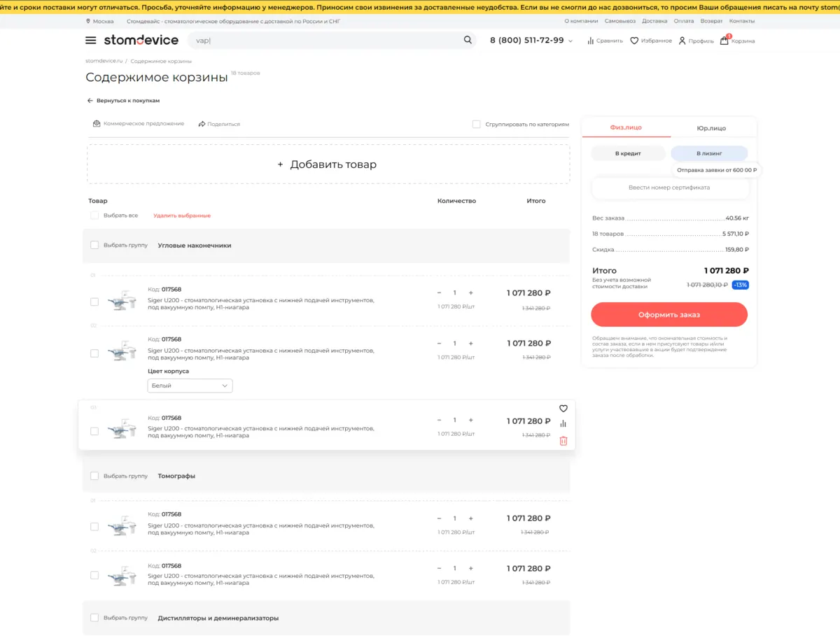The image size is (840, 636).
Task: Increase quantity of first Угловые наконечники item
Action: [471, 293]
